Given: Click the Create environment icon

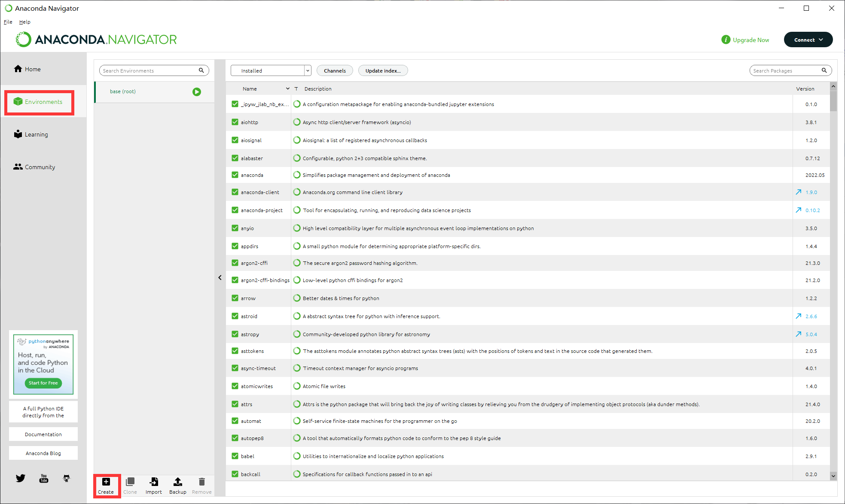Looking at the screenshot, I should click(x=106, y=482).
